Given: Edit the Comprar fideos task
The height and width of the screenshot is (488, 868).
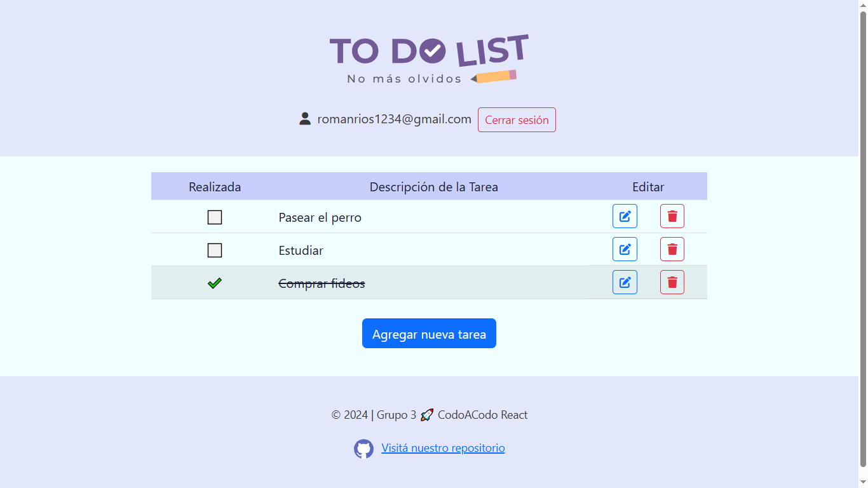Looking at the screenshot, I should pyautogui.click(x=625, y=282).
